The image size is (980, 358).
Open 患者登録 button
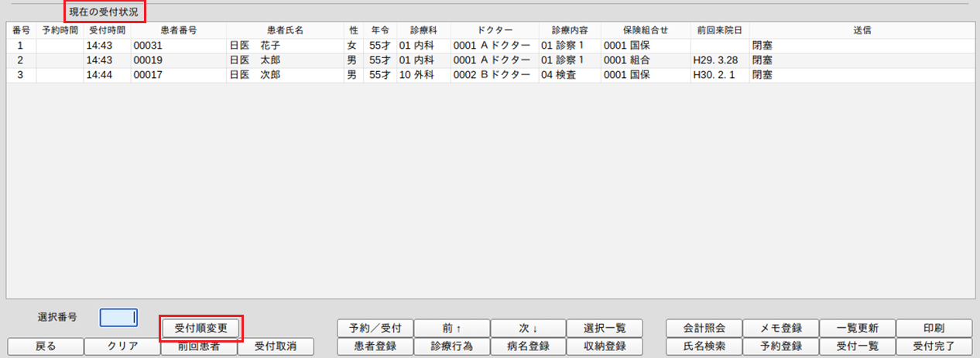pyautogui.click(x=375, y=346)
